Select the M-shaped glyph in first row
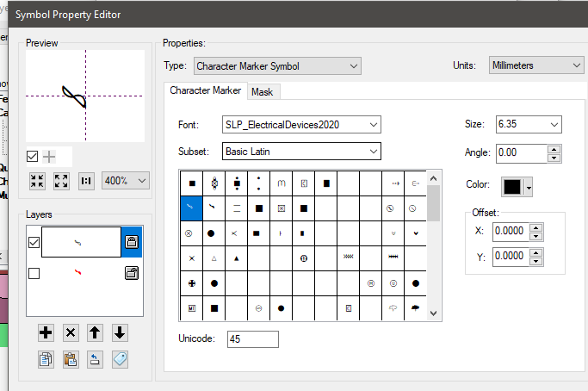Image resolution: width=588 pixels, height=391 pixels. pyautogui.click(x=282, y=183)
